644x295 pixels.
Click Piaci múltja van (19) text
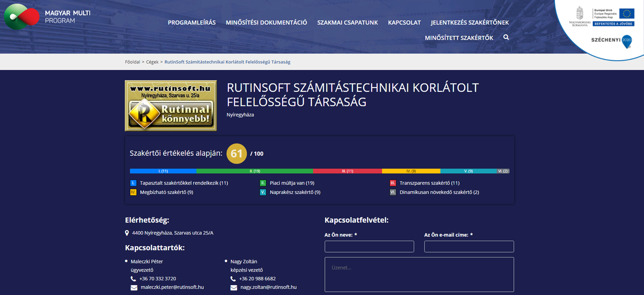pos(292,183)
